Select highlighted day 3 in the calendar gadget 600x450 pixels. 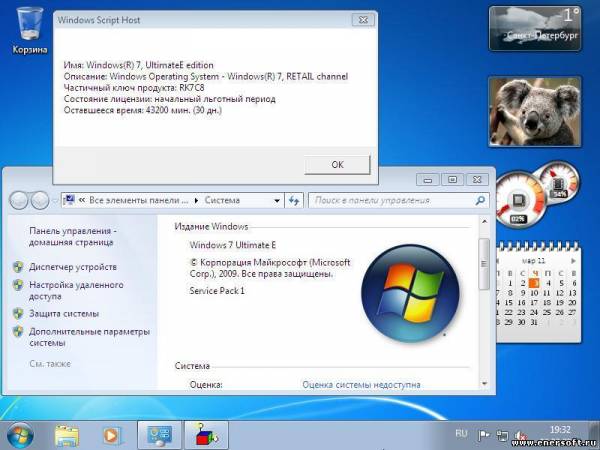(534, 283)
